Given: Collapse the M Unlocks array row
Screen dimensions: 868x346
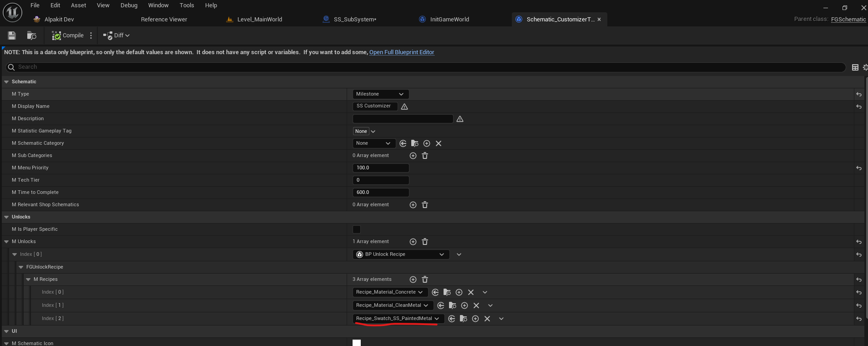Looking at the screenshot, I should (6, 242).
